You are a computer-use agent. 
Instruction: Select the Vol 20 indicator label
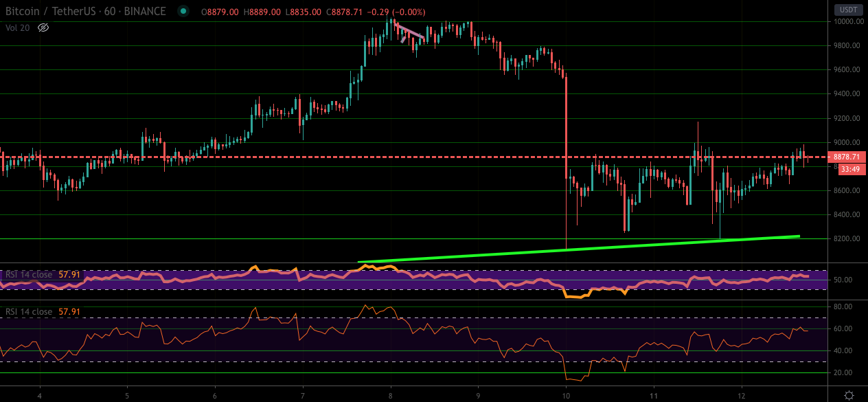(17, 27)
